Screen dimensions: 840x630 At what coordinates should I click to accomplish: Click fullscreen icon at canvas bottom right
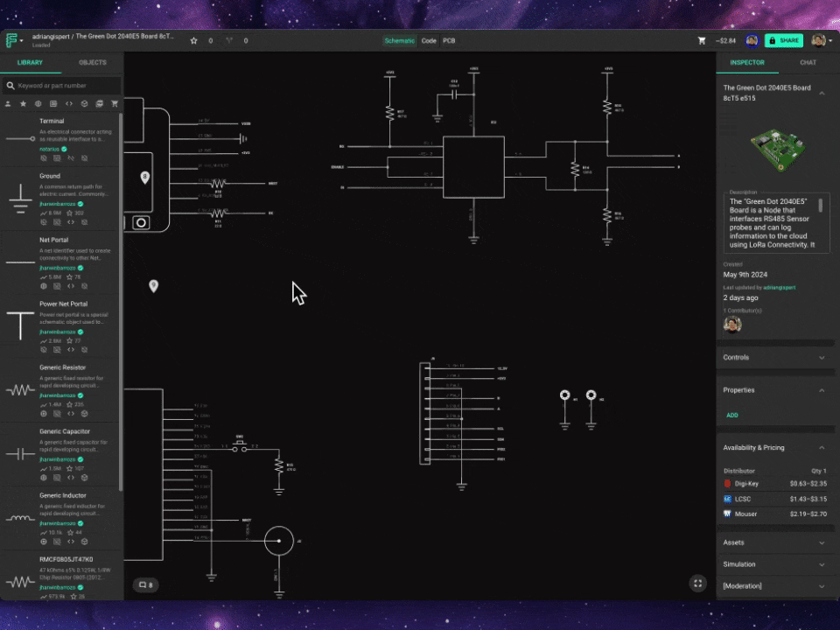[x=697, y=584]
